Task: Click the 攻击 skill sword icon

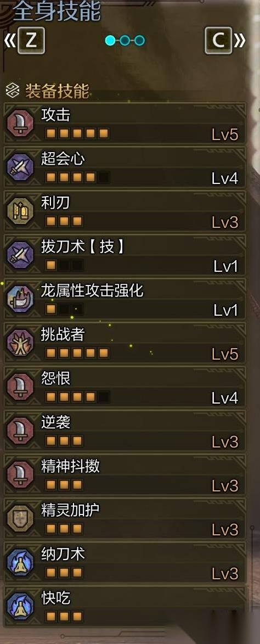Action: tap(20, 123)
